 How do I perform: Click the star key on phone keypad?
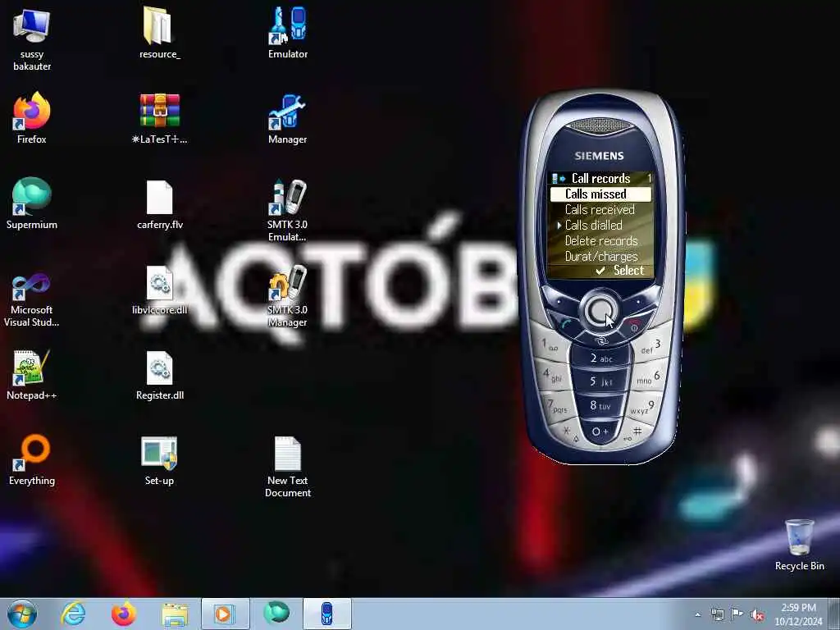(569, 433)
